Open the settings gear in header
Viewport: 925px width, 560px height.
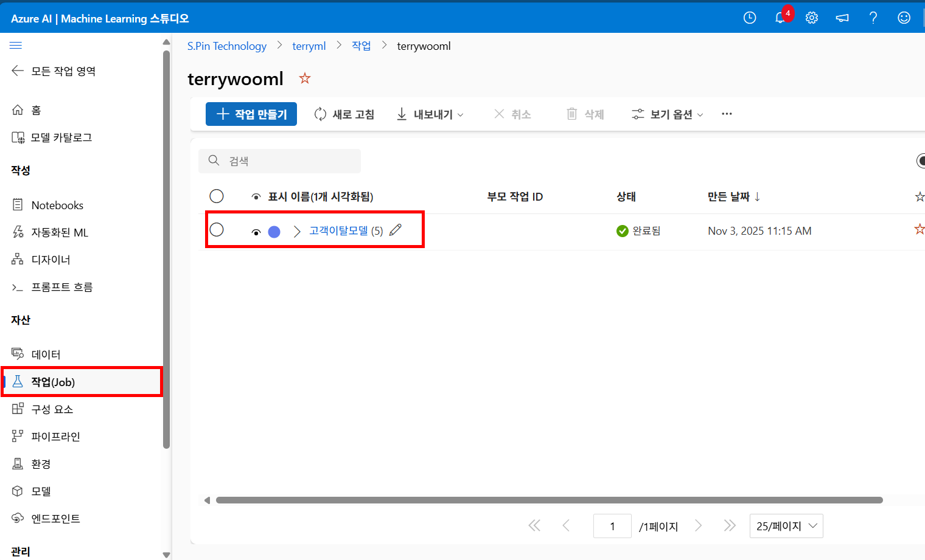pyautogui.click(x=812, y=18)
